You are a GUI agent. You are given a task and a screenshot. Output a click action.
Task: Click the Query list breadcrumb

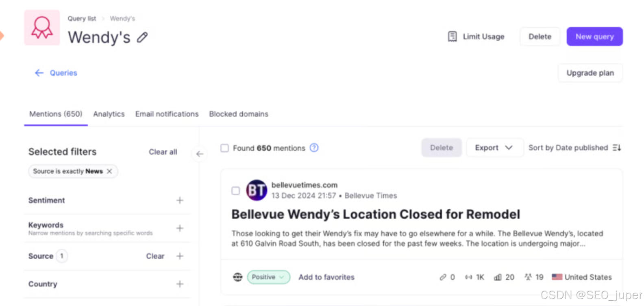[x=82, y=18]
